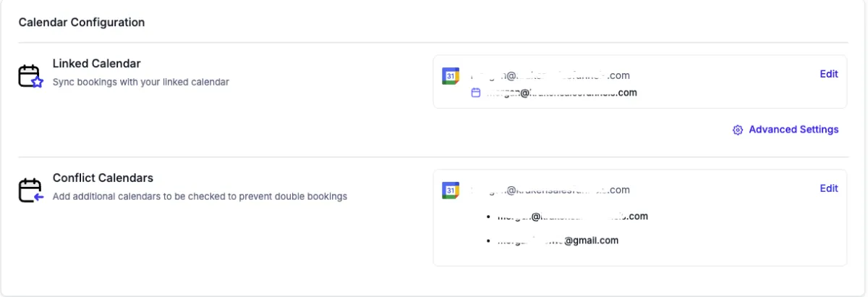Viewport: 868px width, 297px height.
Task: Click the Linked Calendar star-calendar icon
Action: pyautogui.click(x=31, y=76)
